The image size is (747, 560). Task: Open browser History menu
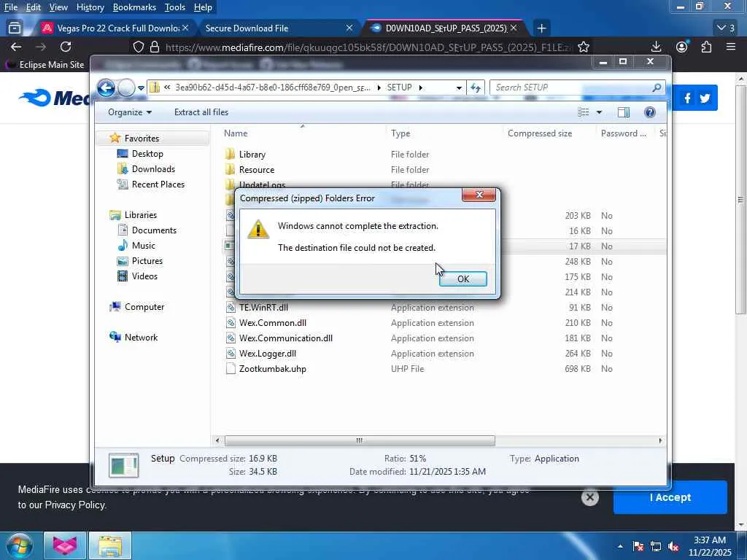pyautogui.click(x=90, y=7)
